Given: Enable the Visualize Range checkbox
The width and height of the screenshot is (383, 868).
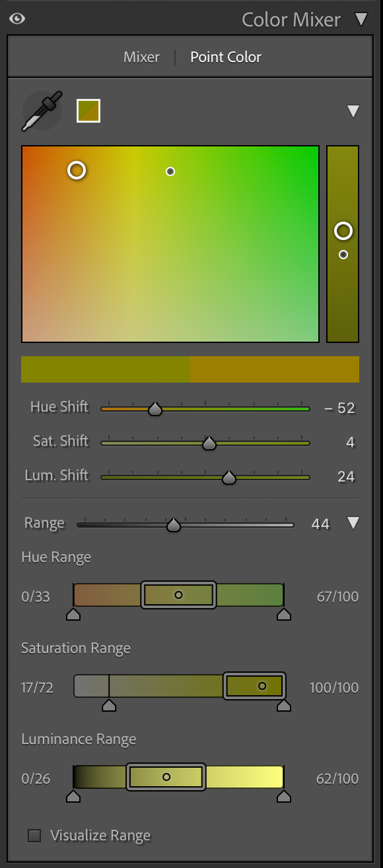Looking at the screenshot, I should tap(31, 836).
